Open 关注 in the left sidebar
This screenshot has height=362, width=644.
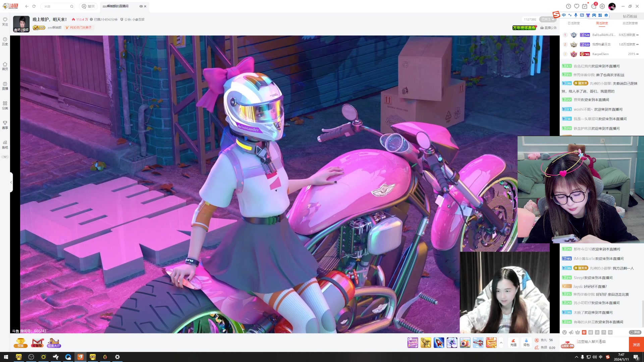point(5,22)
